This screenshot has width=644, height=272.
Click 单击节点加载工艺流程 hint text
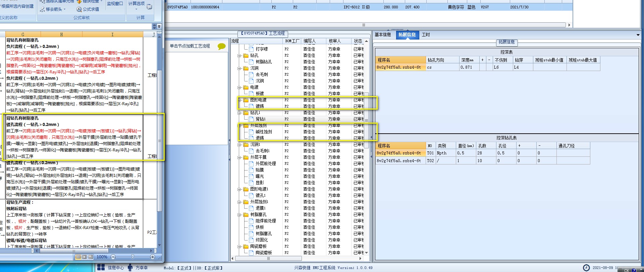[190, 46]
